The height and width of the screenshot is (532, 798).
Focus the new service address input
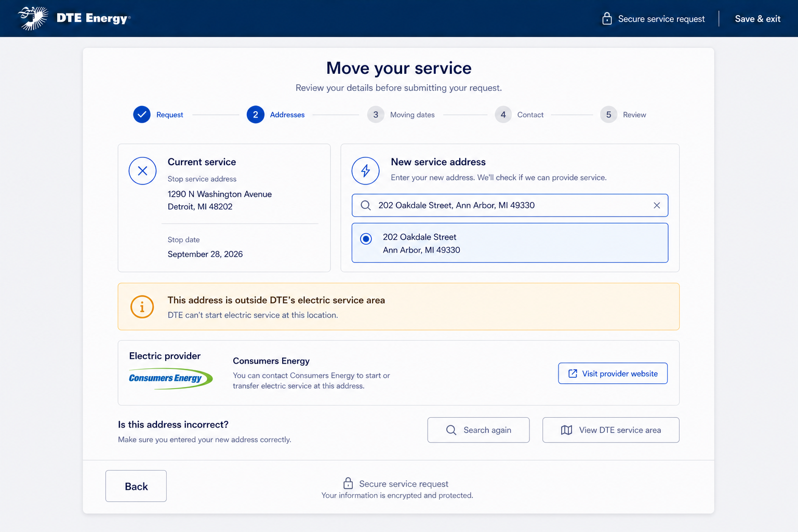click(510, 205)
